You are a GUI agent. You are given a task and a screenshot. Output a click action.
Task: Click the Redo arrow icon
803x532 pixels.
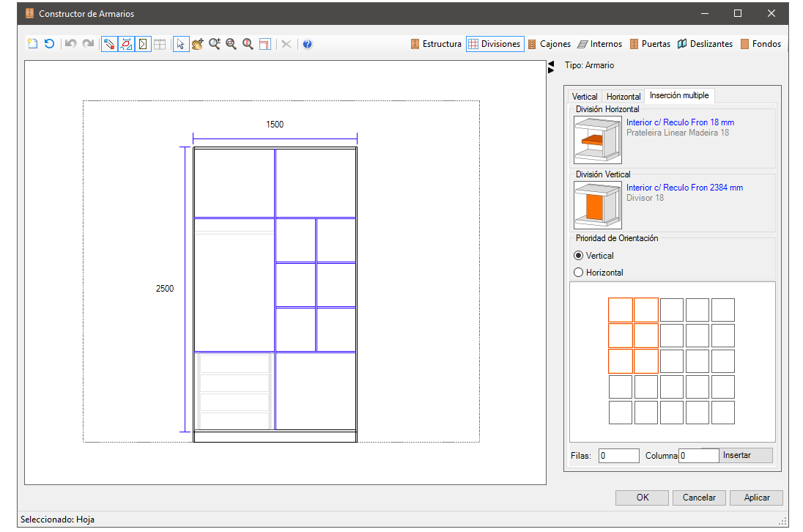[88, 44]
